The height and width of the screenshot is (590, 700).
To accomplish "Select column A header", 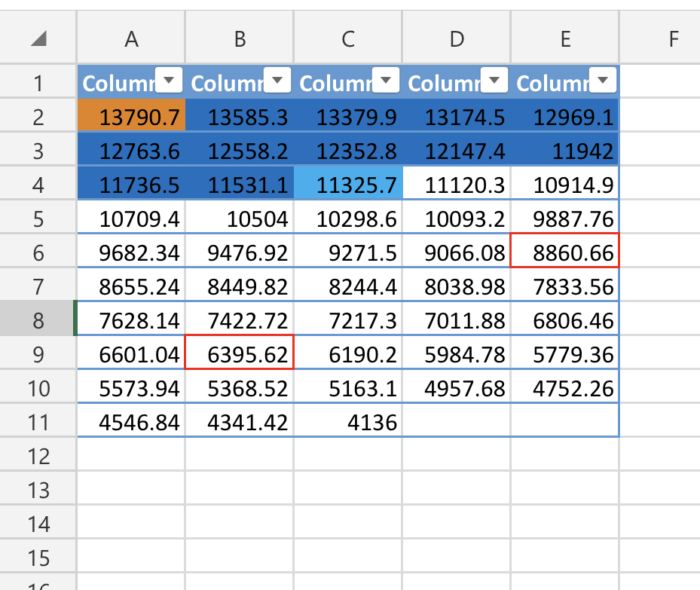I will tap(131, 38).
